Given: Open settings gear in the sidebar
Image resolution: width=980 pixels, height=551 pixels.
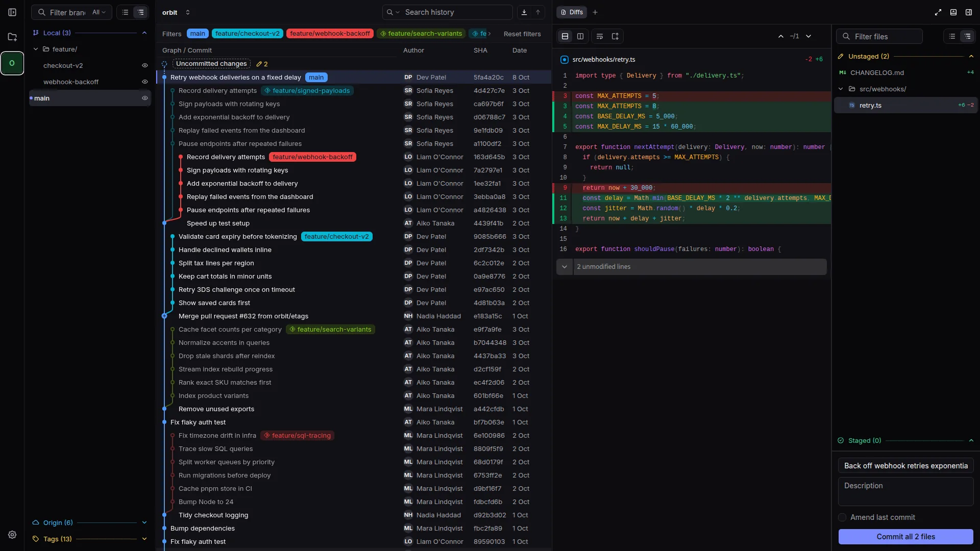Looking at the screenshot, I should (x=12, y=535).
